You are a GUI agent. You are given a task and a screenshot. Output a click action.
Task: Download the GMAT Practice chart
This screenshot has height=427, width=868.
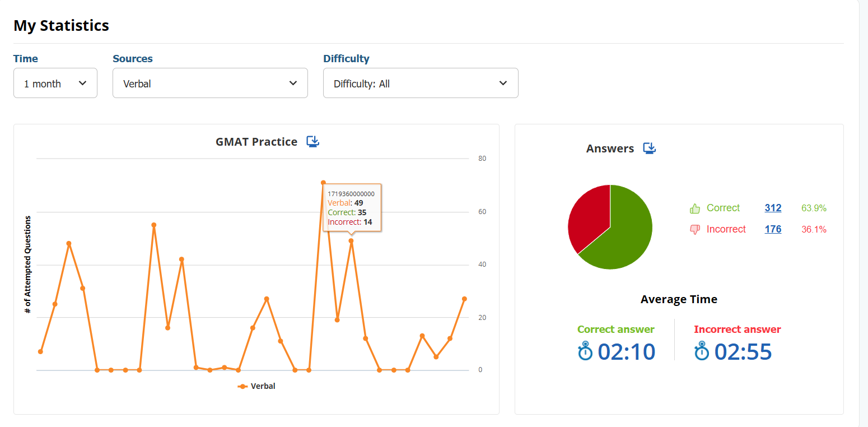pos(312,141)
